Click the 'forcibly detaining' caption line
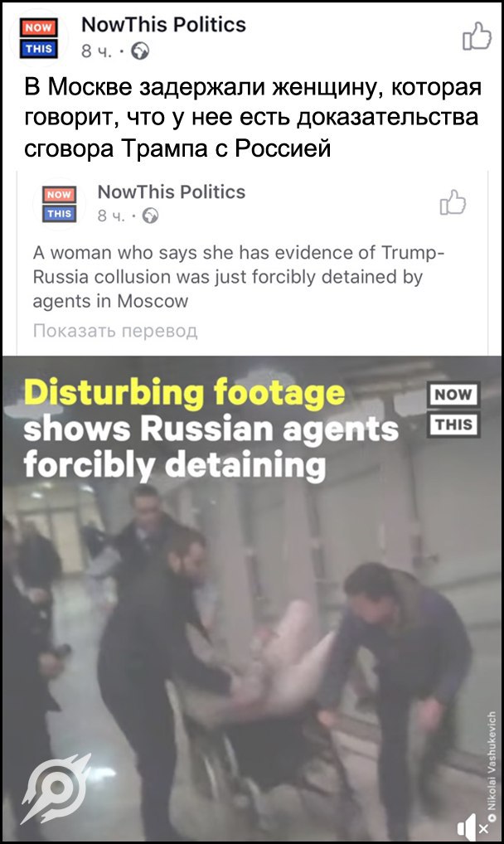Viewport: 504px width, 844px height. click(x=174, y=464)
